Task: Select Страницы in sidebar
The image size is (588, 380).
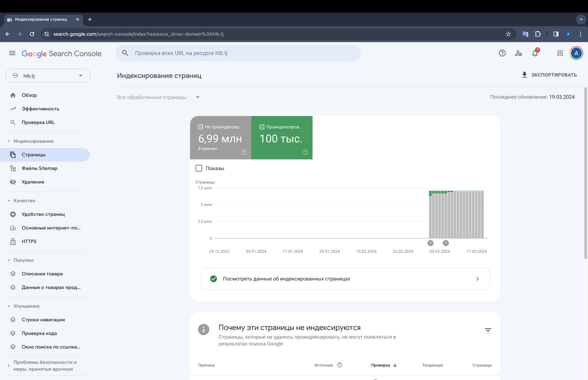Action: point(45,155)
